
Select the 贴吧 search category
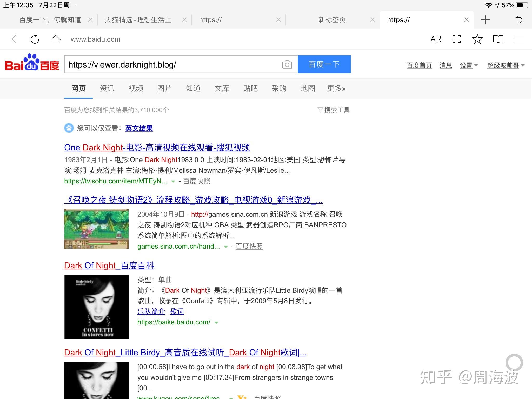pos(250,88)
